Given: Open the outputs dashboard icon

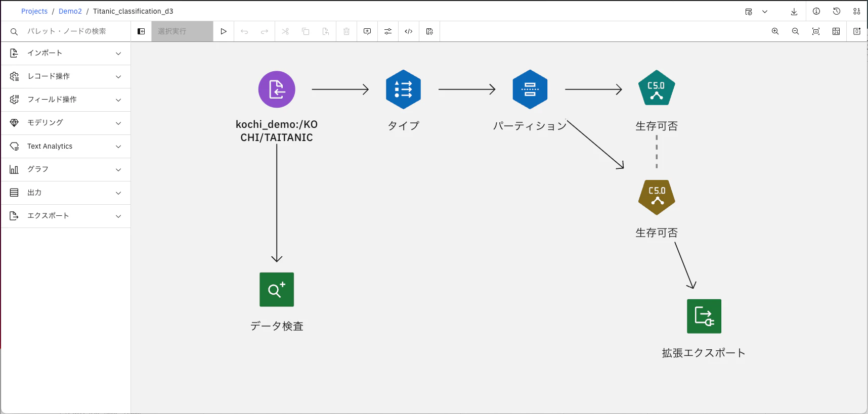Looking at the screenshot, I should point(836,31).
